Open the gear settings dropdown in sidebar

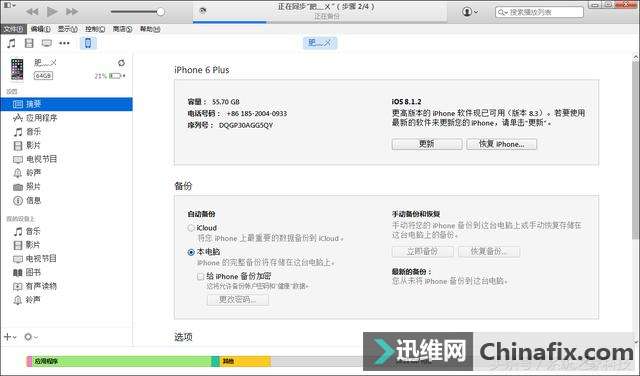pyautogui.click(x=31, y=337)
